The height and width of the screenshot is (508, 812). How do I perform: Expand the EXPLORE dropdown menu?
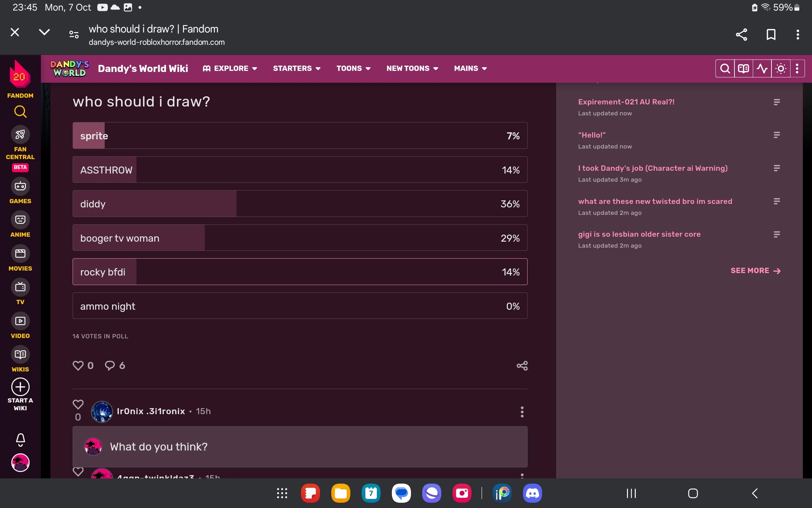pos(230,68)
